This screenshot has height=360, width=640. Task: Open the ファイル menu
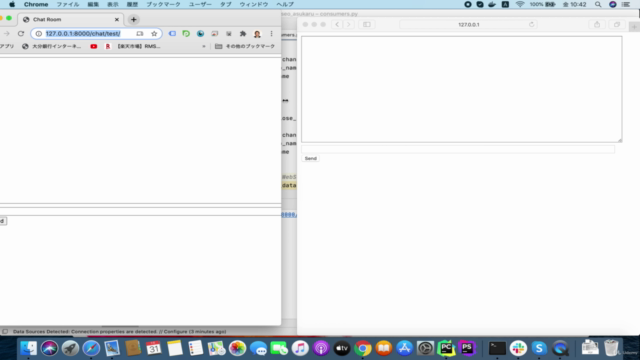68,4
